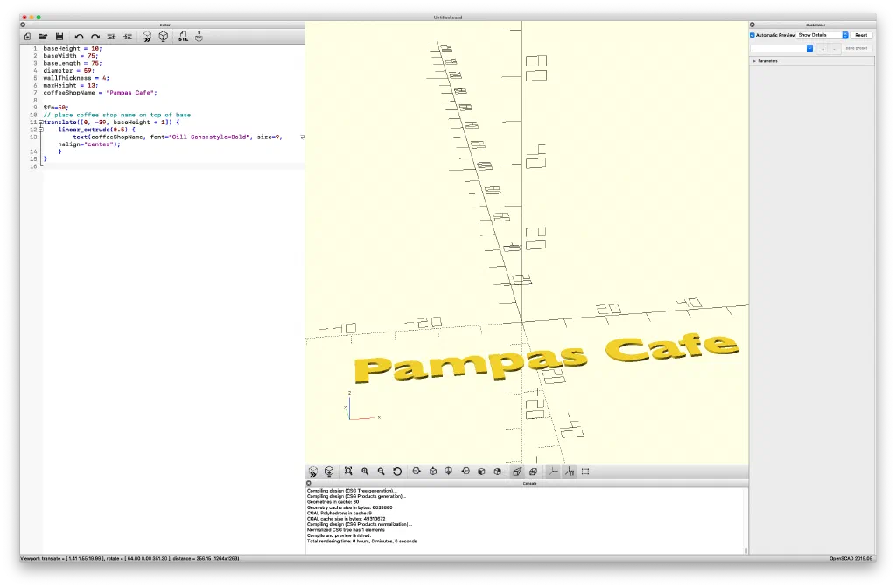Save the file with the floppy icon
This screenshot has width=896, height=588.
(x=59, y=37)
